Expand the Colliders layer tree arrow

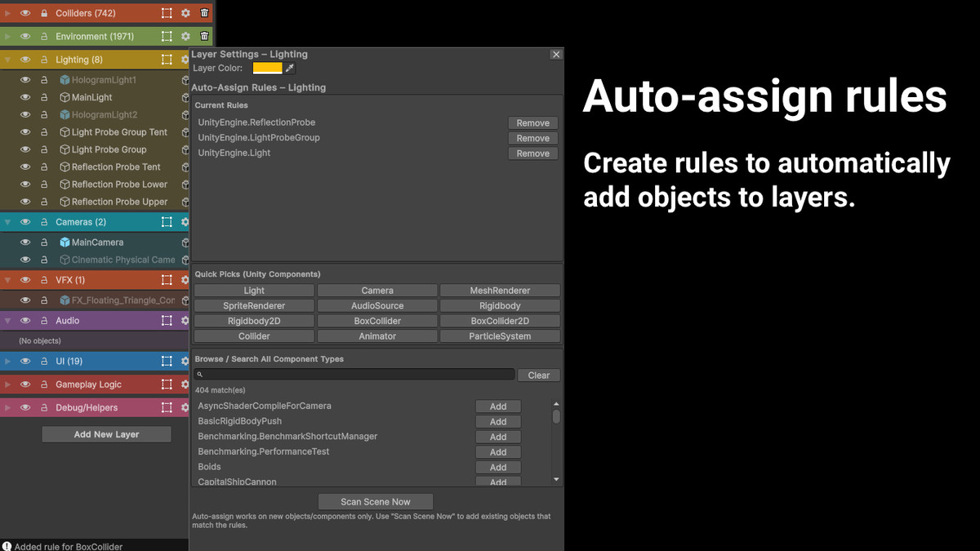click(x=7, y=12)
